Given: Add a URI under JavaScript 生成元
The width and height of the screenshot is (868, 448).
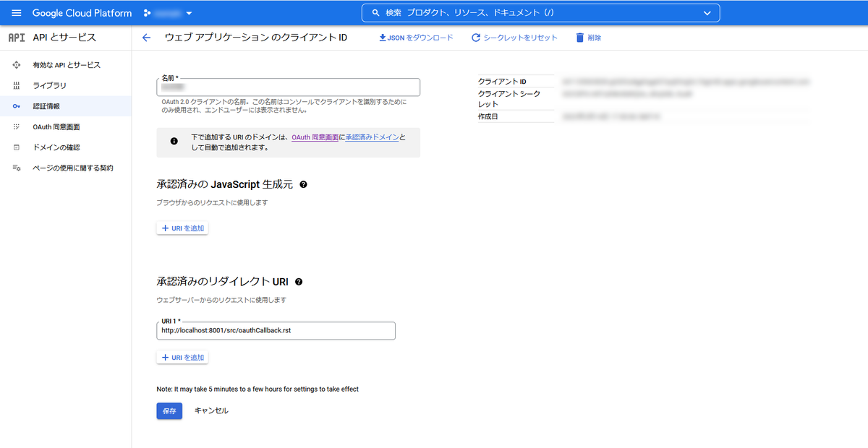Looking at the screenshot, I should click(183, 228).
